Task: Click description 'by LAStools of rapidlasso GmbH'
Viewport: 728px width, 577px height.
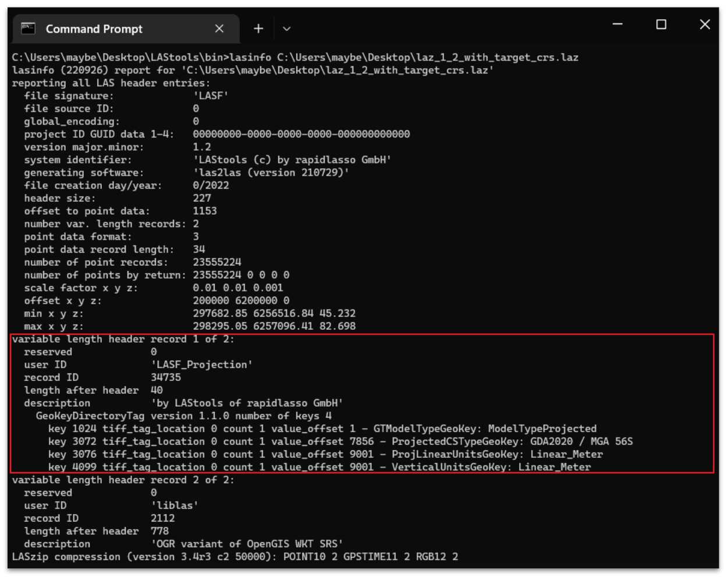Action: click(247, 403)
